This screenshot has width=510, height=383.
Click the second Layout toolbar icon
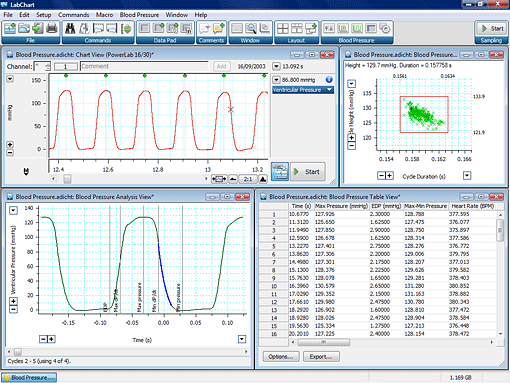pos(297,28)
